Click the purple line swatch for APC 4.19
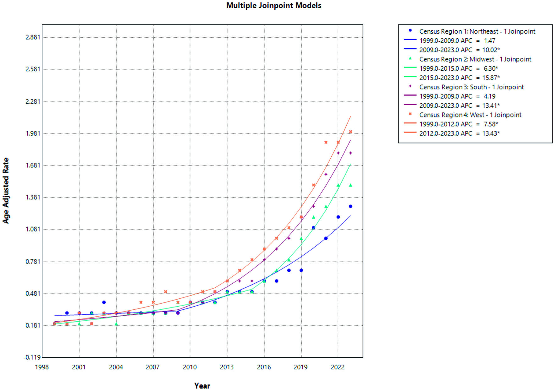Screen dimensions: 557x392 coord(410,95)
